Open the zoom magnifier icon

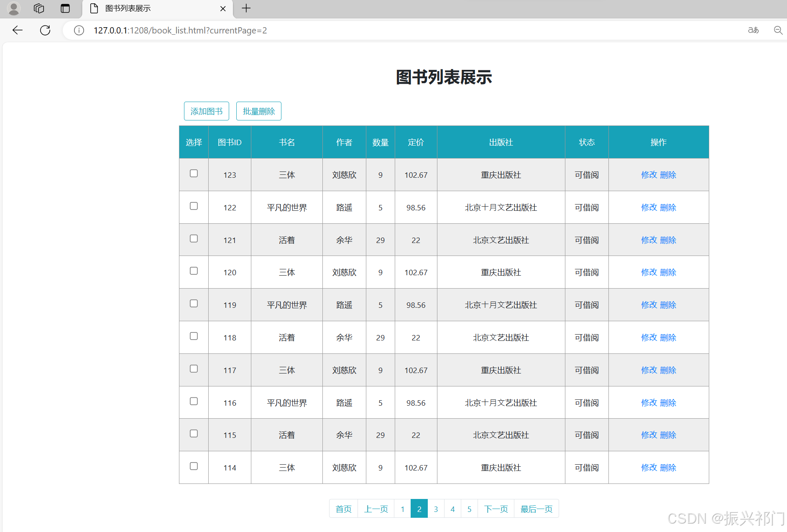pos(778,30)
